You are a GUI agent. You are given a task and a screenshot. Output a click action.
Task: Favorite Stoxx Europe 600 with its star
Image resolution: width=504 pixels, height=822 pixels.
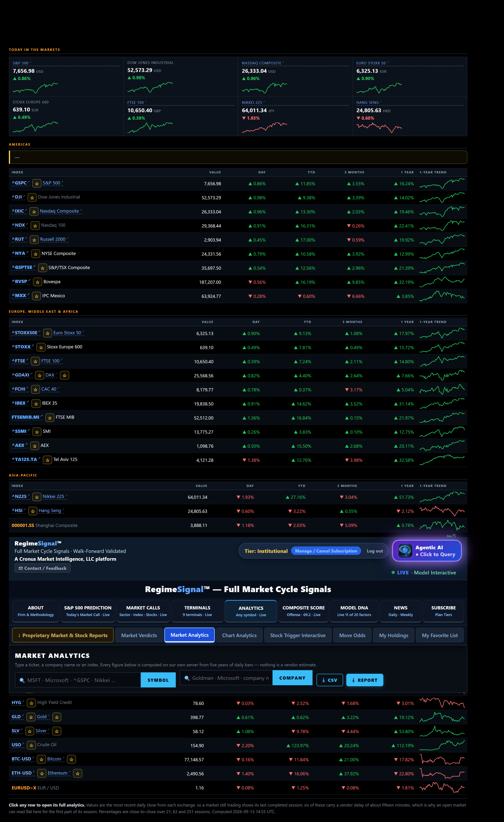tap(41, 347)
